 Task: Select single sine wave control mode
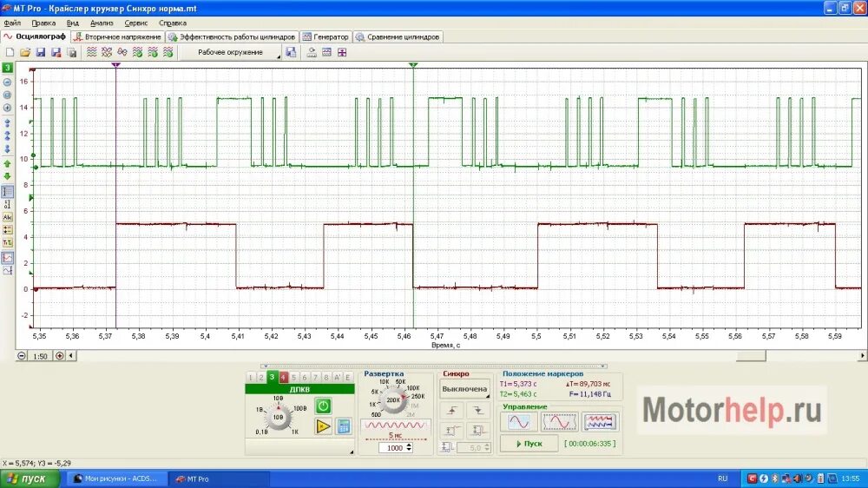[x=519, y=422]
